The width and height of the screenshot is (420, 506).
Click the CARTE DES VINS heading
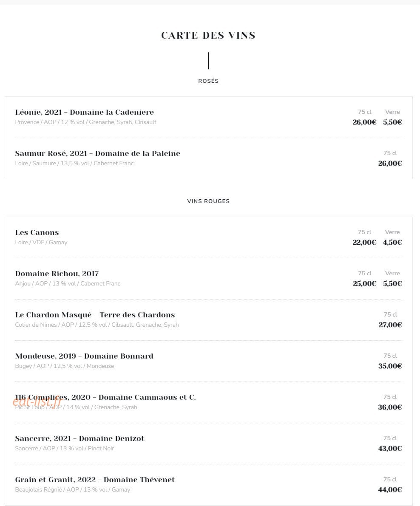[x=208, y=35]
